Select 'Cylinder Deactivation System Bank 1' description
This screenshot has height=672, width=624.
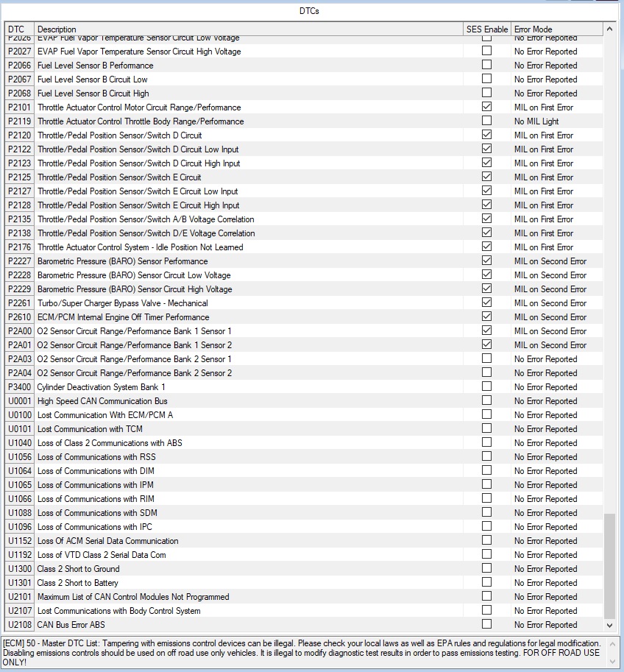pyautogui.click(x=101, y=387)
